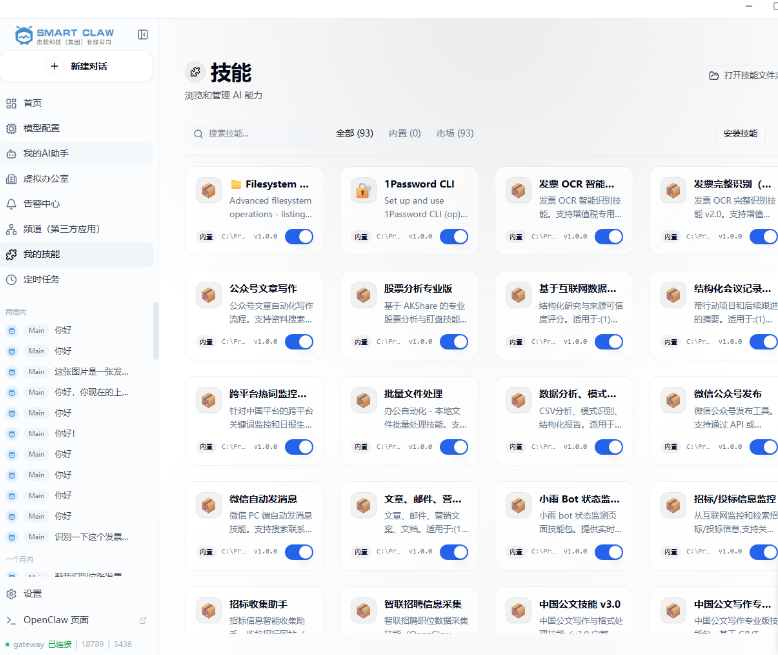Click the 1Password CLI lock icon

click(364, 190)
